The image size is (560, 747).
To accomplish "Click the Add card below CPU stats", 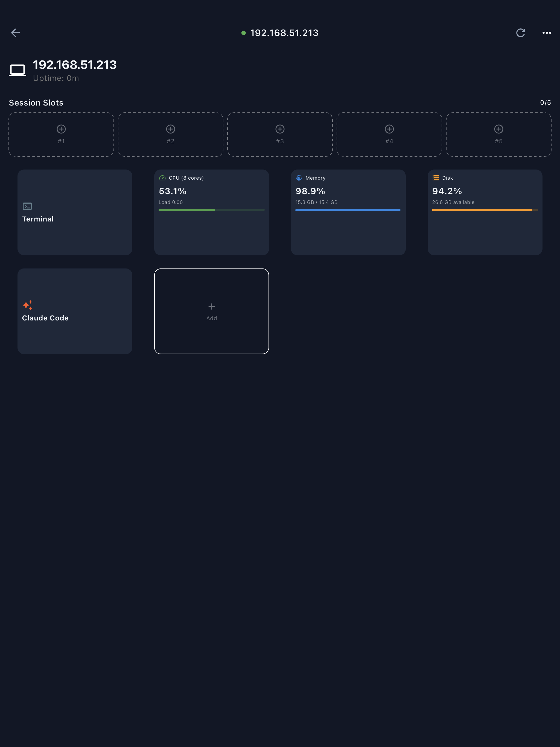I will tap(211, 311).
